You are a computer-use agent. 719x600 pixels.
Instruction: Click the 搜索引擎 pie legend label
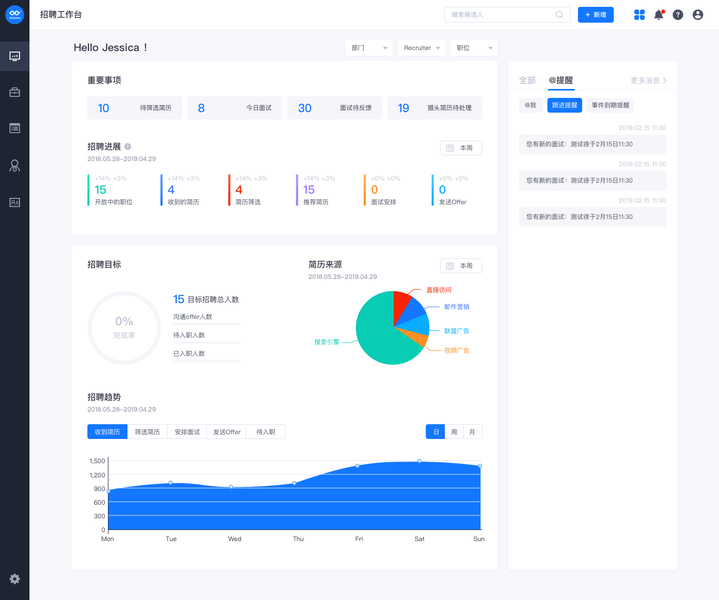pyautogui.click(x=326, y=342)
